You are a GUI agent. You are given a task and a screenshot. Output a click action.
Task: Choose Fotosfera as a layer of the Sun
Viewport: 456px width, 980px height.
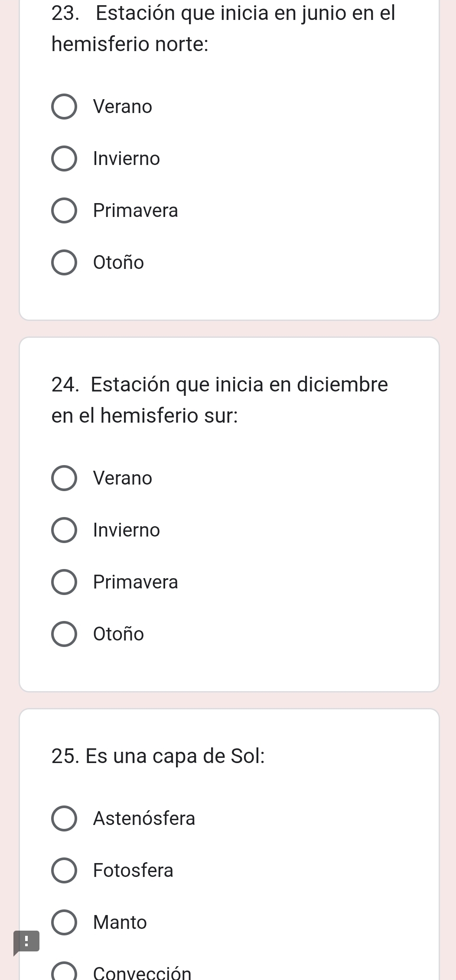64,870
